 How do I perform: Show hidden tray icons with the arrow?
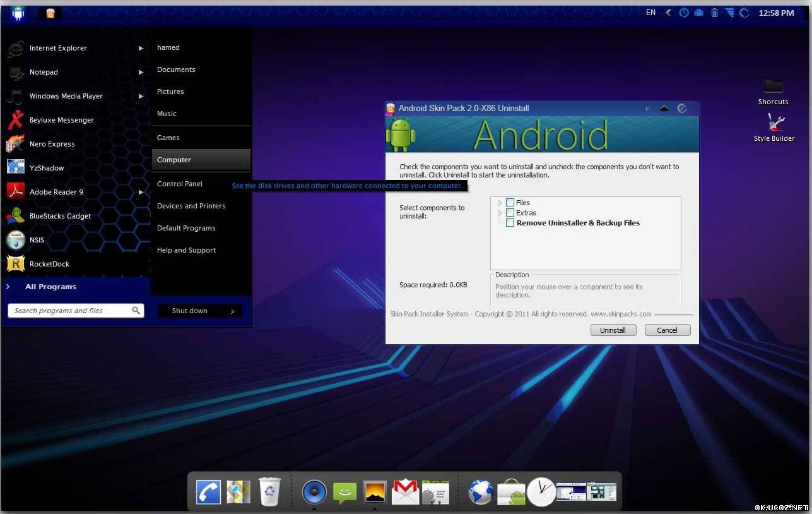[x=668, y=13]
